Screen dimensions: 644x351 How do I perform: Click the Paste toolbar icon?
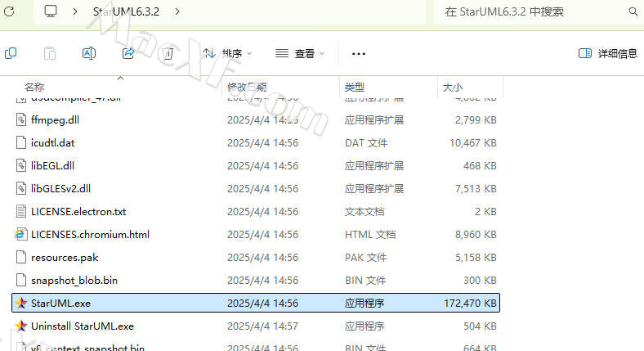pyautogui.click(x=50, y=53)
